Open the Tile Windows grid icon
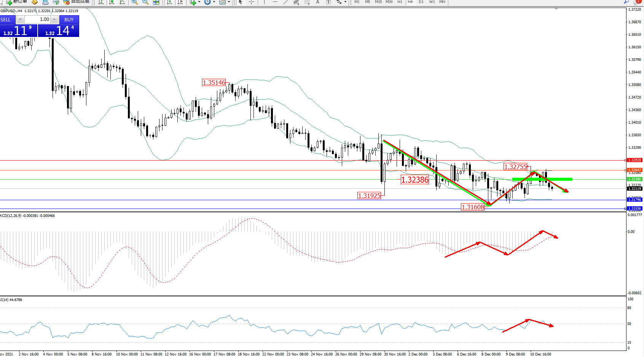This screenshot has height=357, width=644. (x=156, y=2)
